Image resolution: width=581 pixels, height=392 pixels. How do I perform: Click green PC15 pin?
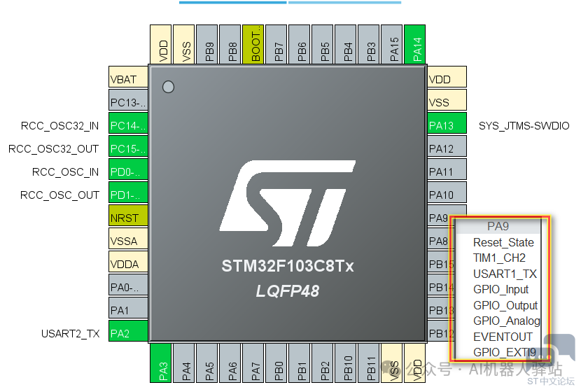click(128, 146)
